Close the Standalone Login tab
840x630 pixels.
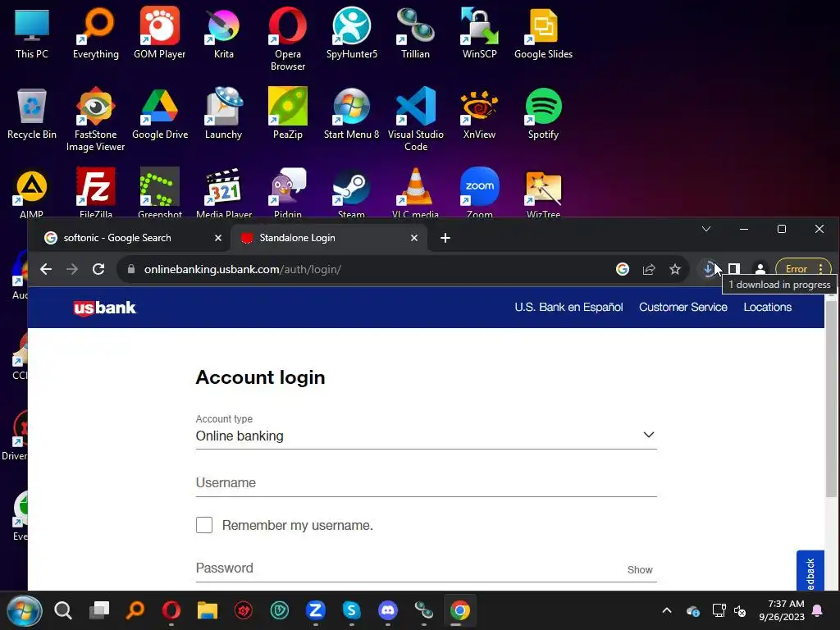[414, 238]
